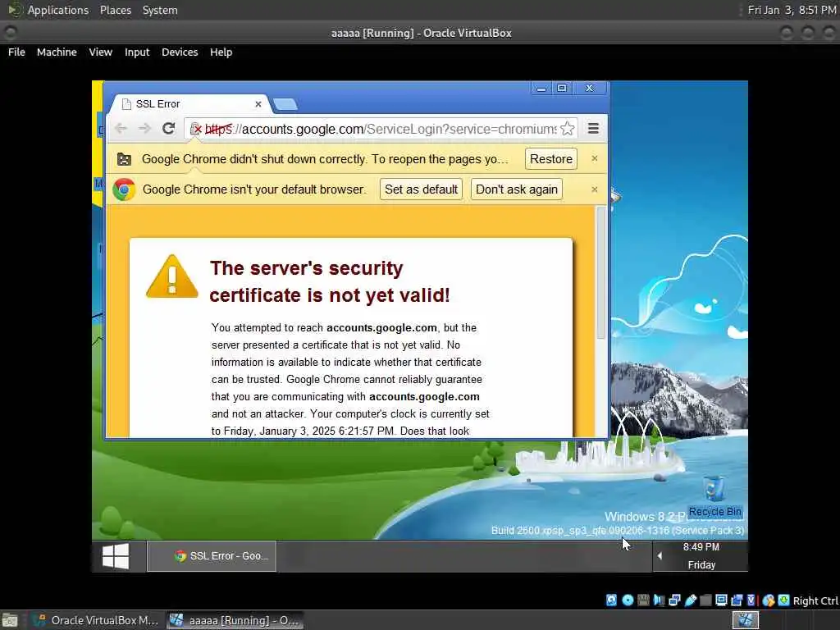Click SSL Error item in guest taskbar
Screen dimensions: 840x630
point(212,556)
